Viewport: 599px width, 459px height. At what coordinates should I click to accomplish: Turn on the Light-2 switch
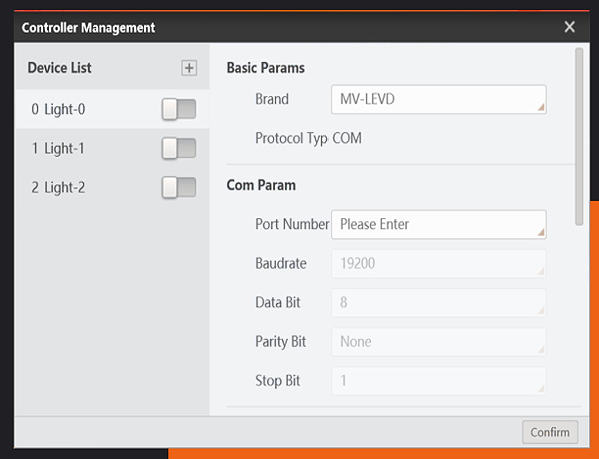tap(179, 187)
